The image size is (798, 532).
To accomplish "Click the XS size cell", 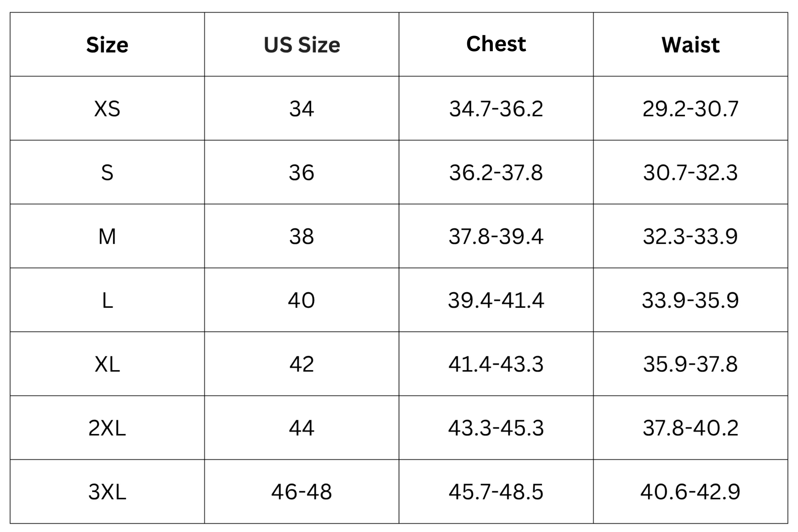I will [x=107, y=109].
